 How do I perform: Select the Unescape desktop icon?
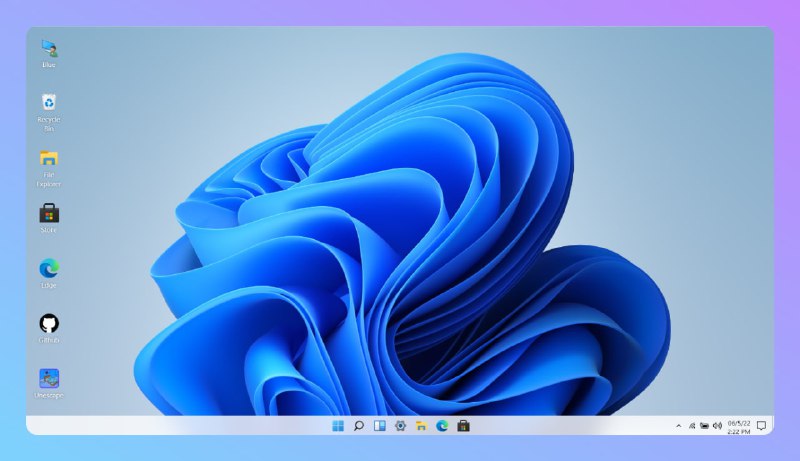tap(49, 383)
